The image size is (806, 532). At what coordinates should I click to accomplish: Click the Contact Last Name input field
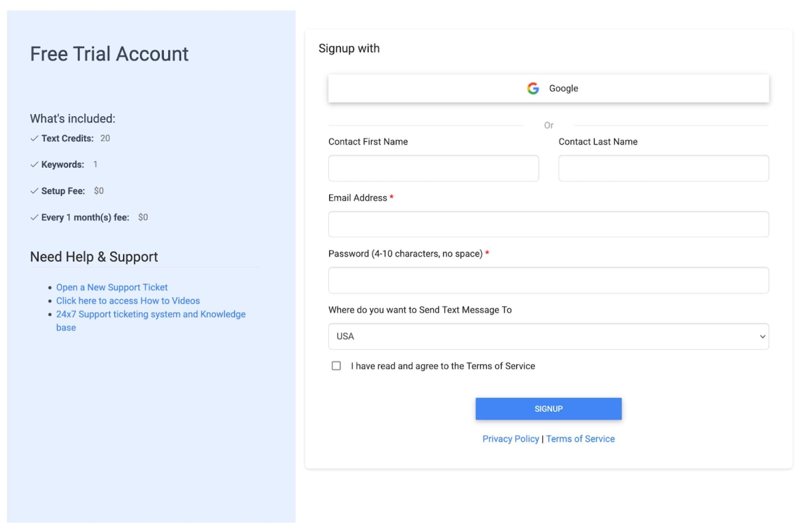(663, 168)
